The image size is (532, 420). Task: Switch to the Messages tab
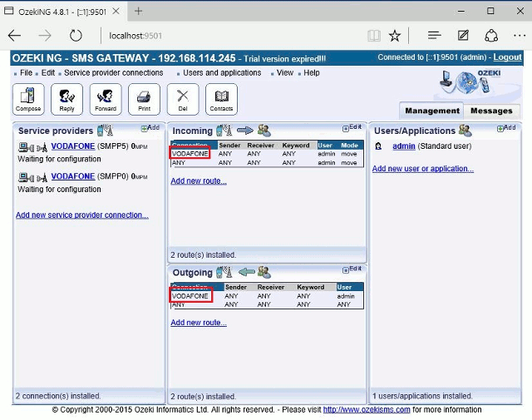491,111
